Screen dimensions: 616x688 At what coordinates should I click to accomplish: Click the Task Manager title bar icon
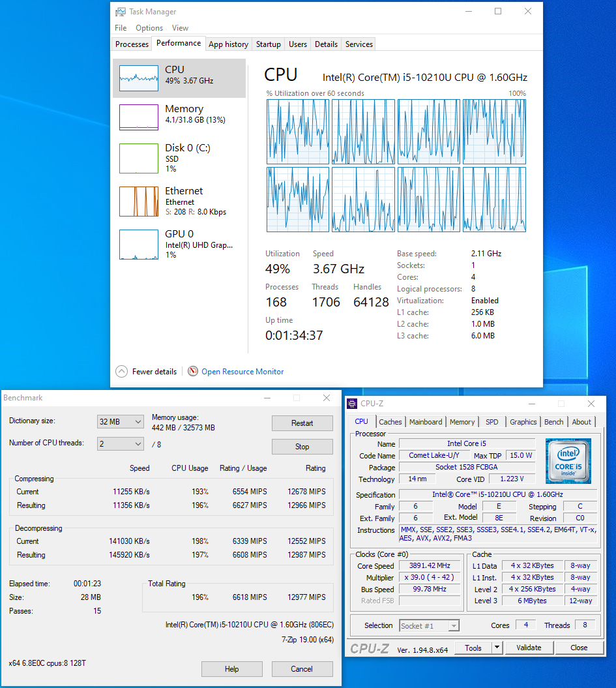(120, 12)
